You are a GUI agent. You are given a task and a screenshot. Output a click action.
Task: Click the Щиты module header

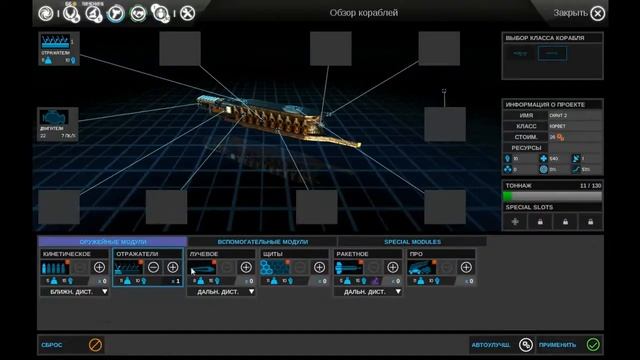[x=294, y=254]
